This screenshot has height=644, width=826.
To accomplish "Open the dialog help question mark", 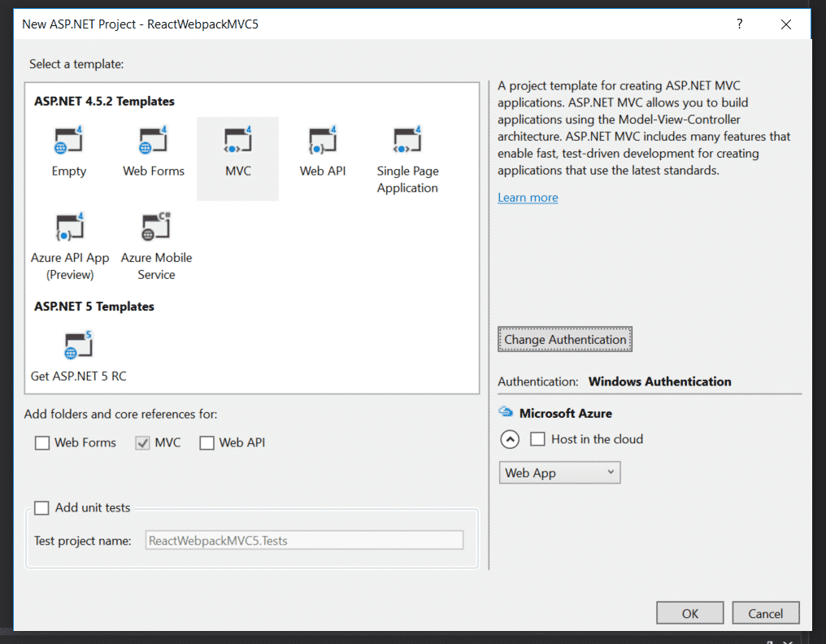I will pyautogui.click(x=740, y=24).
